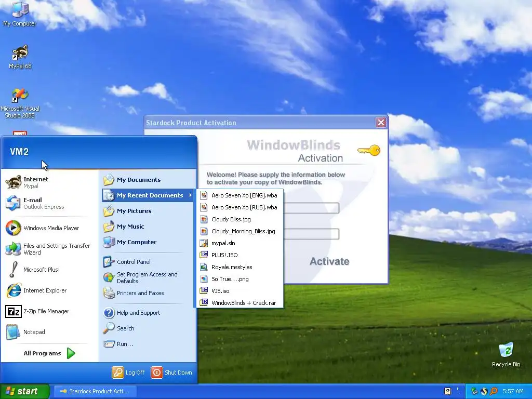Viewport: 532px width, 399px height.
Task: Open recent file mypal.sln
Action: tap(240, 243)
